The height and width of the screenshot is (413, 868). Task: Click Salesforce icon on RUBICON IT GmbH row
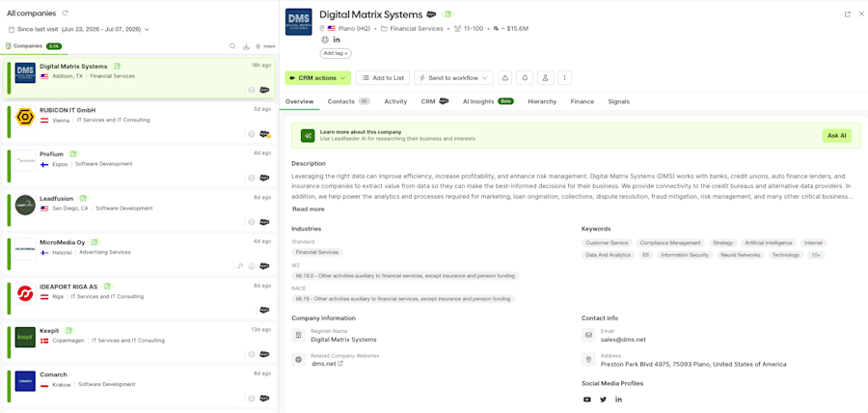[x=264, y=134]
